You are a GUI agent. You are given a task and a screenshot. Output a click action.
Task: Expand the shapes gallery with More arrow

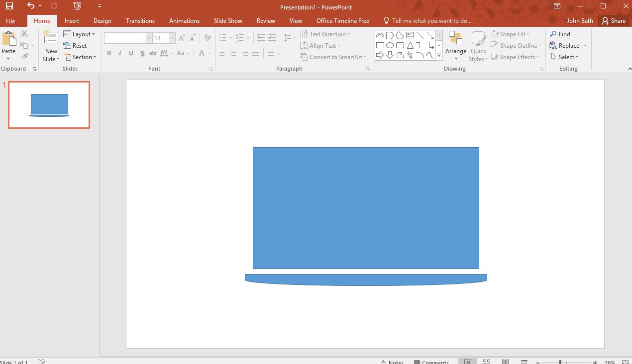[x=438, y=55]
